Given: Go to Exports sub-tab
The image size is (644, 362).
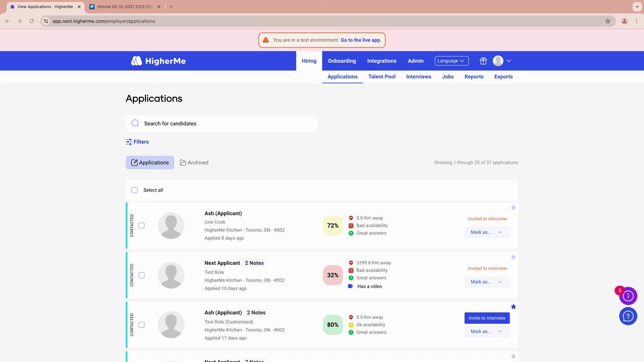Looking at the screenshot, I should tap(503, 76).
